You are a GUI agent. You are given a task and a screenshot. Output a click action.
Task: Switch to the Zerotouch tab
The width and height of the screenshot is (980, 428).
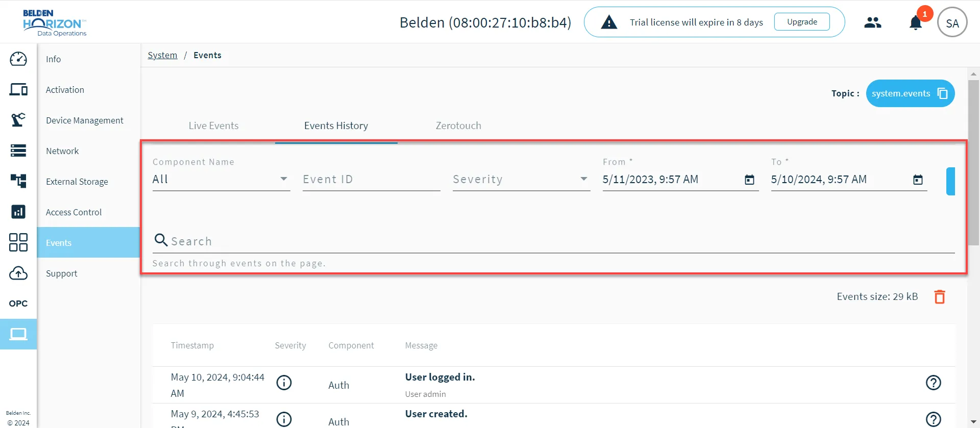point(458,125)
